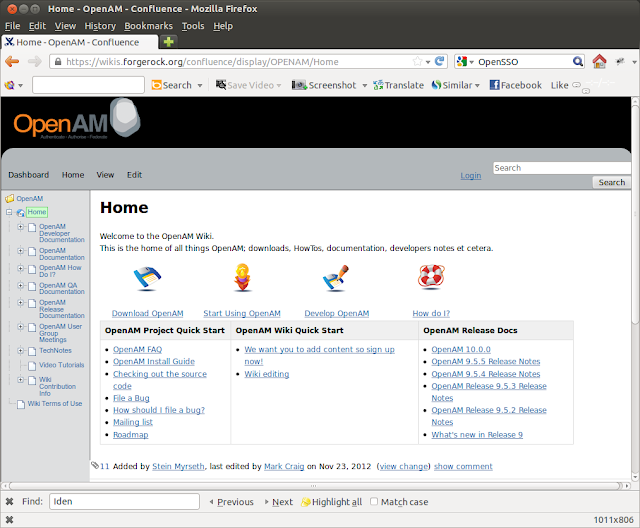This screenshot has width=640, height=528.
Task: Click the Download OpenAM floppy disk icon
Action: click(x=147, y=278)
